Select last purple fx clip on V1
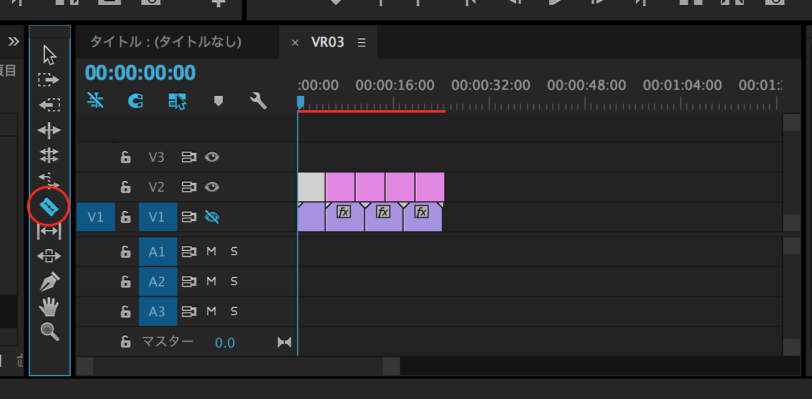Viewport: 812px width, 399px height. pos(423,217)
